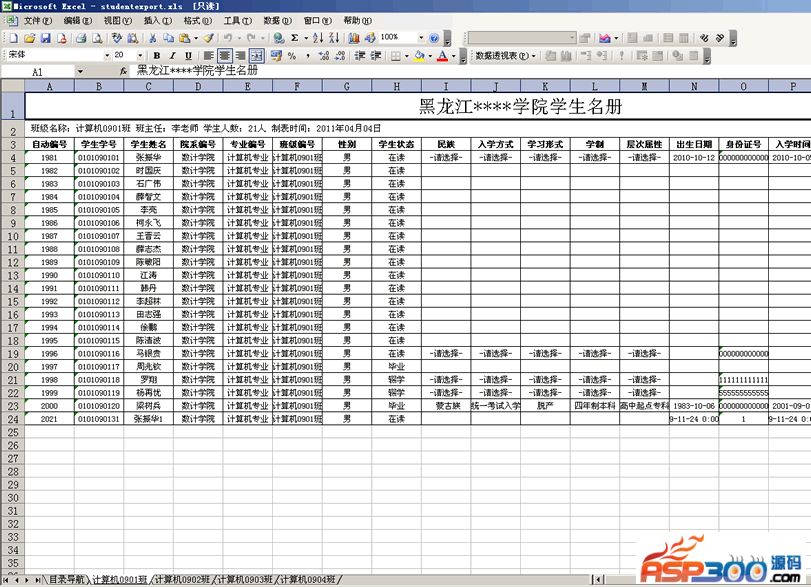811x587 pixels.
Task: Expand the Name Box dropdown arrow
Action: [80, 72]
